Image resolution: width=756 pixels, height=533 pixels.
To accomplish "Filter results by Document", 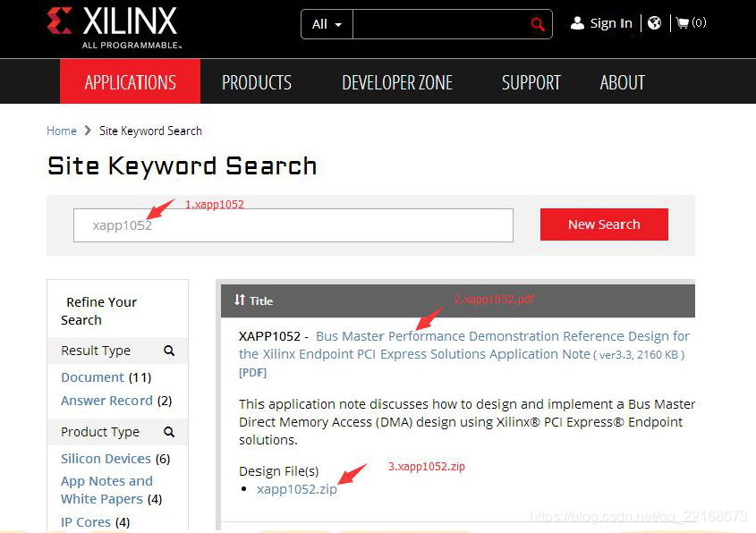I will tap(92, 377).
